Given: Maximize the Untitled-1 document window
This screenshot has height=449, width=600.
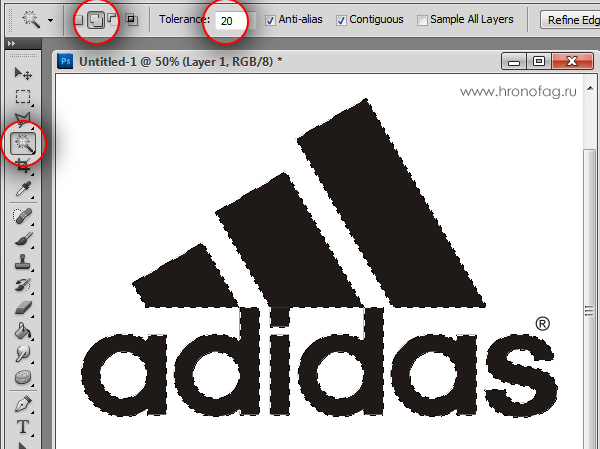Looking at the screenshot, I should tap(539, 61).
